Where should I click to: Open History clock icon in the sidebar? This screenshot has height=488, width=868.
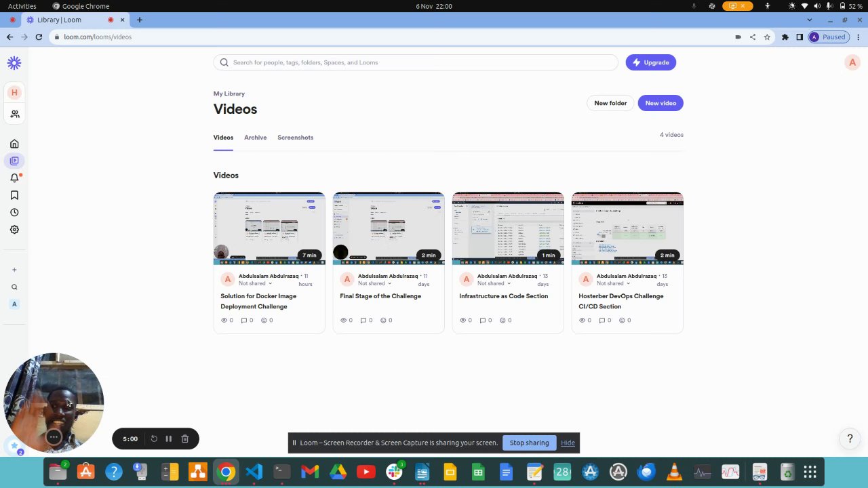[14, 212]
